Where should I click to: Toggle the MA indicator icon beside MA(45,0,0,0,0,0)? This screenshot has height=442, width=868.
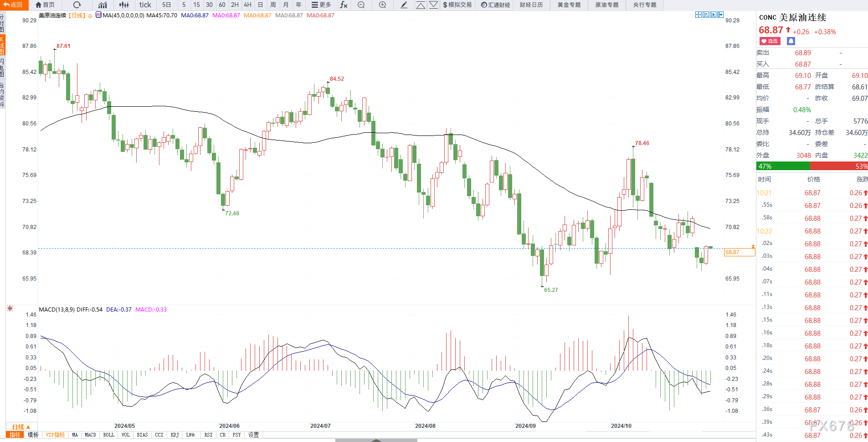pos(98,15)
